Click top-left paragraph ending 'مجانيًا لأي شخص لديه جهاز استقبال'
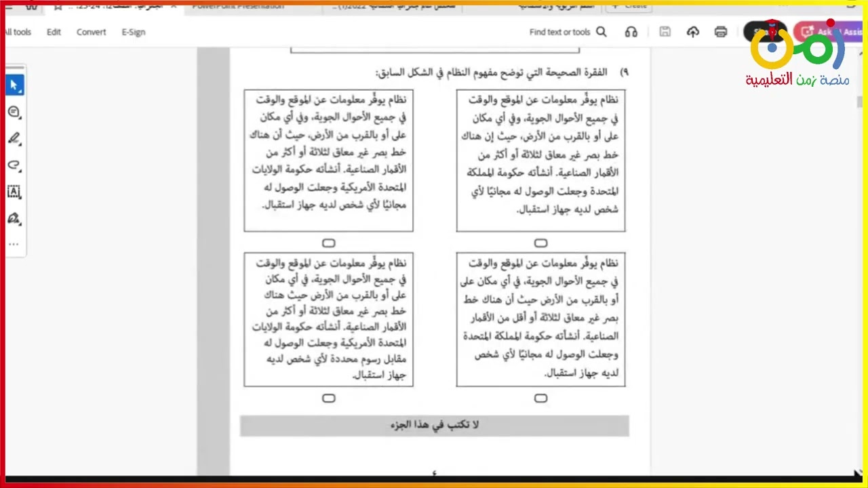 (x=329, y=161)
